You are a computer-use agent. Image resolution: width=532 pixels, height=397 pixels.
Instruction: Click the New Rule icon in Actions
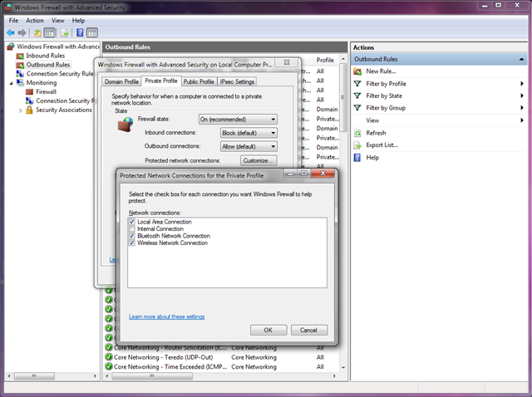pyautogui.click(x=357, y=71)
